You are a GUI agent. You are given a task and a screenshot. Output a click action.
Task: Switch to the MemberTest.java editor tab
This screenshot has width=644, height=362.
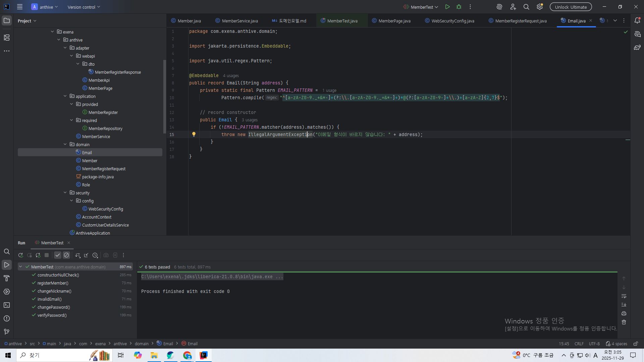(x=342, y=21)
